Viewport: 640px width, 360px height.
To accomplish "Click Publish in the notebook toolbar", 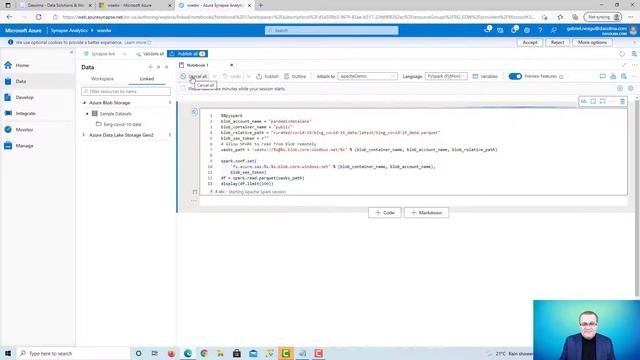I will (x=267, y=76).
